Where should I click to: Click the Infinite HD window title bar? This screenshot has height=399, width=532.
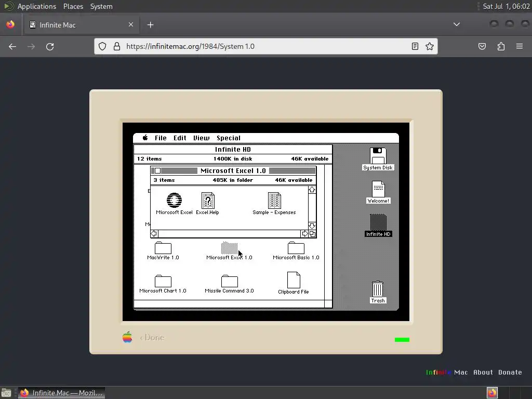(x=233, y=149)
